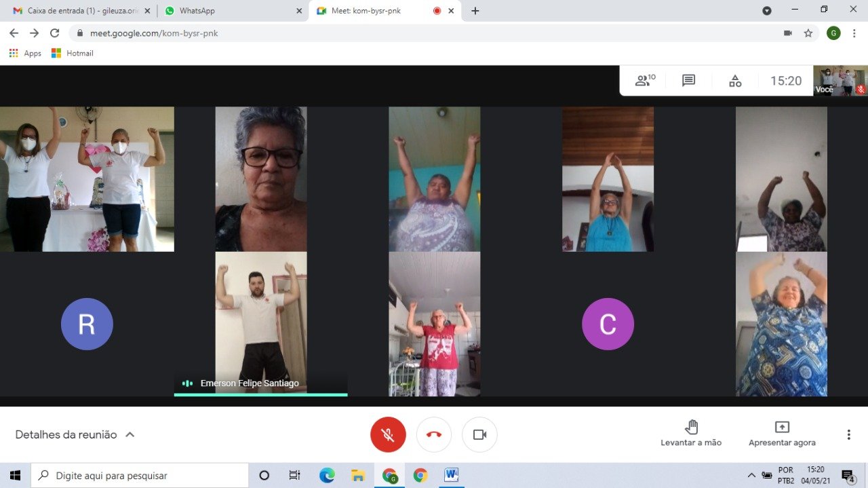Open the in-call chat panel
The width and height of the screenshot is (868, 488).
click(x=688, y=80)
